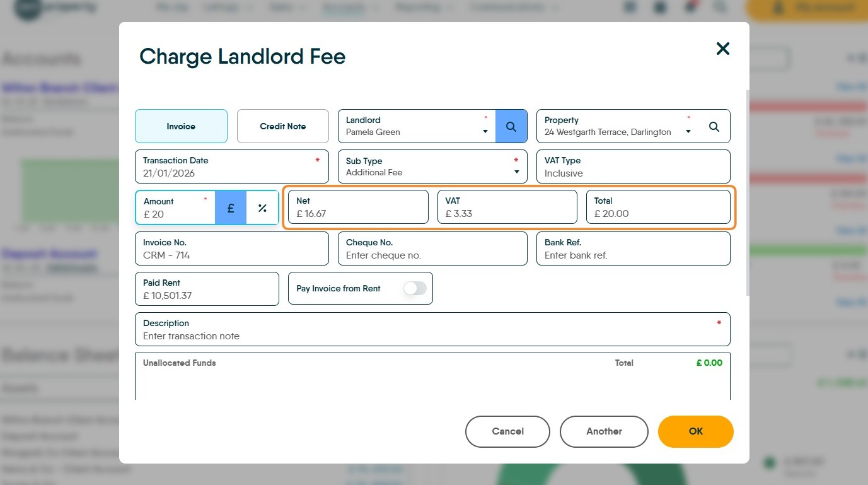Viewport: 868px width, 485px height.
Task: Open the Property dropdown for 24 Westgarth Terrace
Action: pos(618,126)
